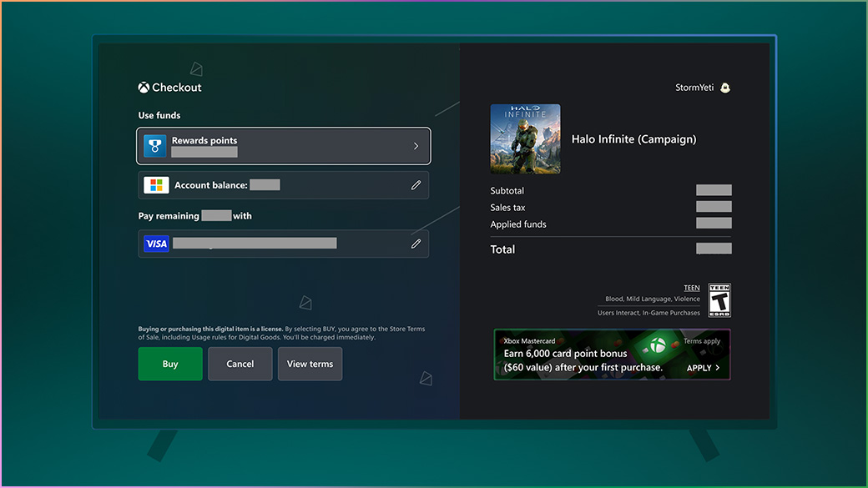Cancel the checkout

[240, 364]
